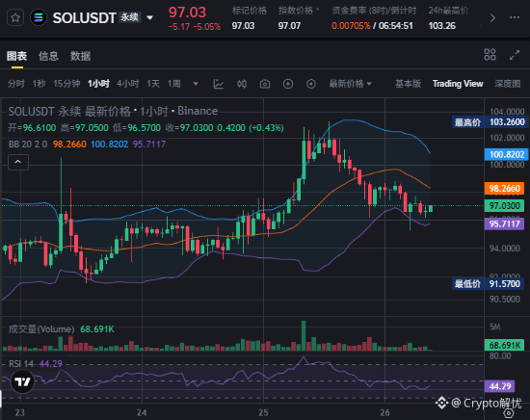This screenshot has width=530, height=420.
Task: Select the 4小时 time interval
Action: point(128,84)
